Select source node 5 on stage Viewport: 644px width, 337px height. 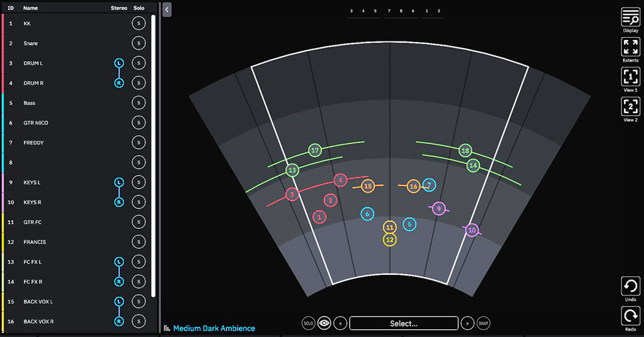click(x=409, y=224)
